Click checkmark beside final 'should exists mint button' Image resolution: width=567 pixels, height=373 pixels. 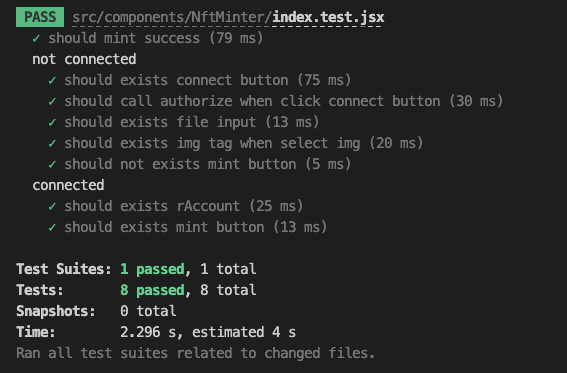click(x=52, y=227)
